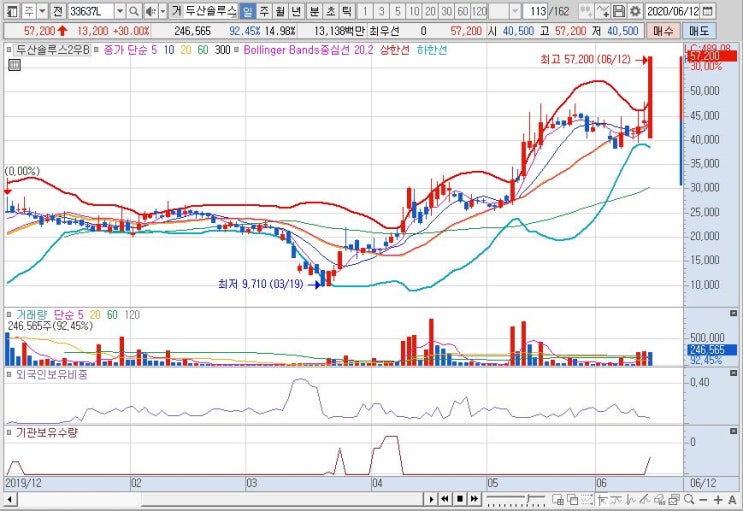Select the 60 interval button

coord(463,10)
